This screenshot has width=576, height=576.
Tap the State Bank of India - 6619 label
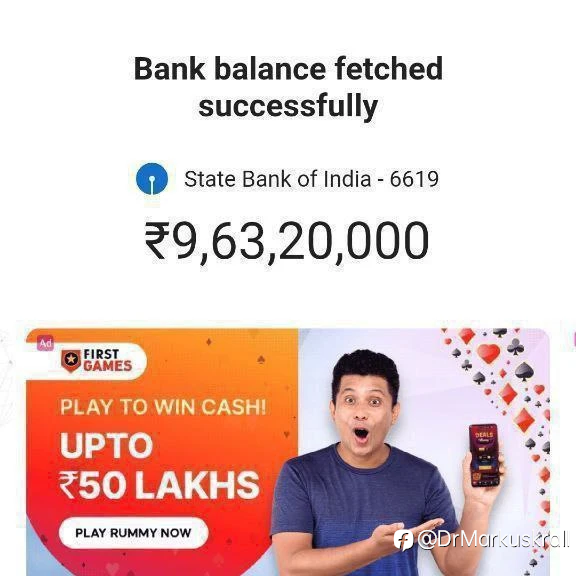coord(312,179)
